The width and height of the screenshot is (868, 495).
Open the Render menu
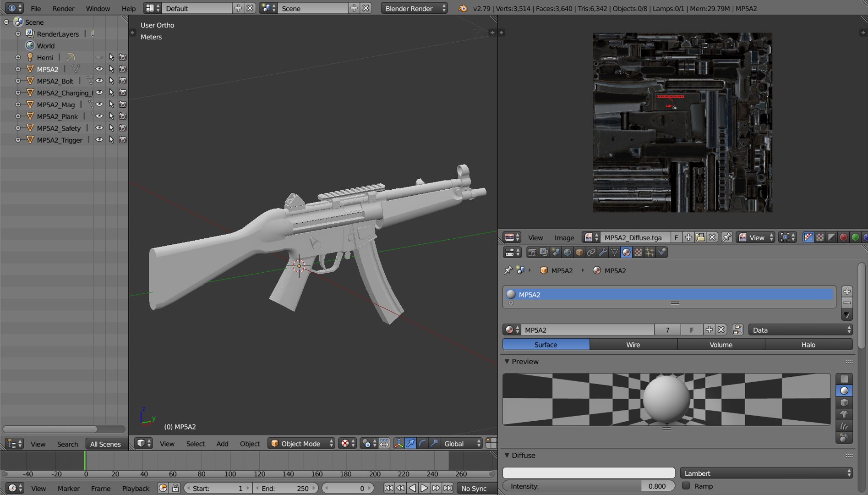point(63,8)
